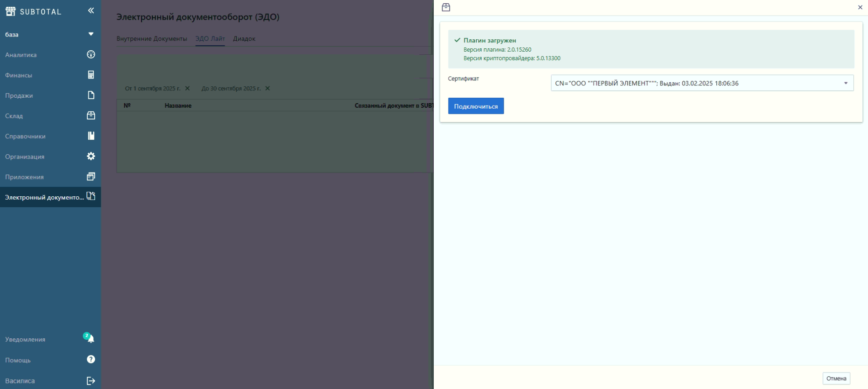Open Applications via the windows icon
868x389 pixels.
pos(91,177)
